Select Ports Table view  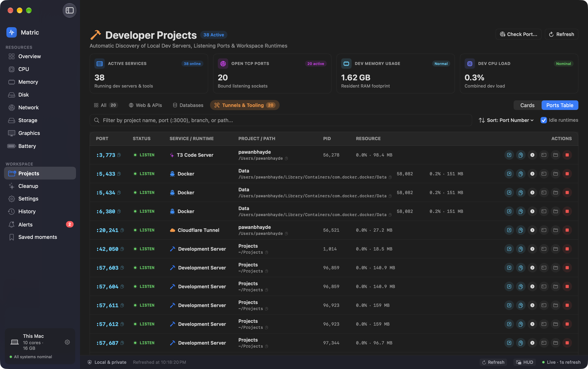coord(560,105)
